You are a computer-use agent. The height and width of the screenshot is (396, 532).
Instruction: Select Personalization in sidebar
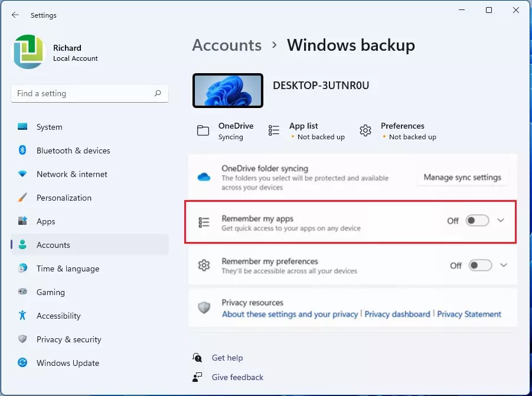(90, 197)
